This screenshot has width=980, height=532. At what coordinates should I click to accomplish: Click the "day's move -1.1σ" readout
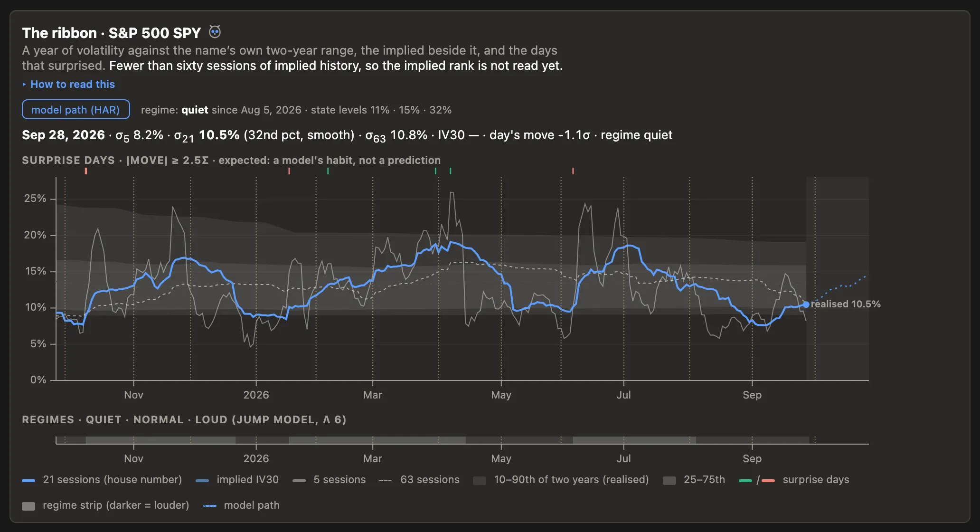click(x=539, y=135)
